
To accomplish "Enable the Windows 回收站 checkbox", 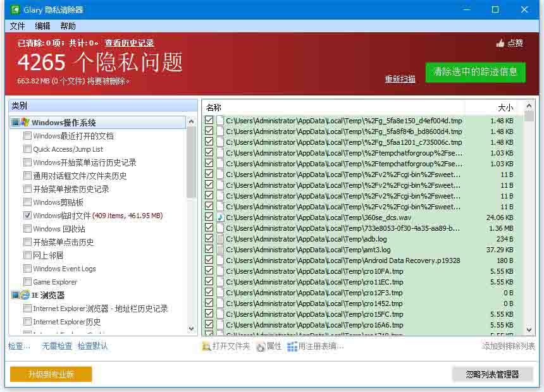I will point(27,229).
